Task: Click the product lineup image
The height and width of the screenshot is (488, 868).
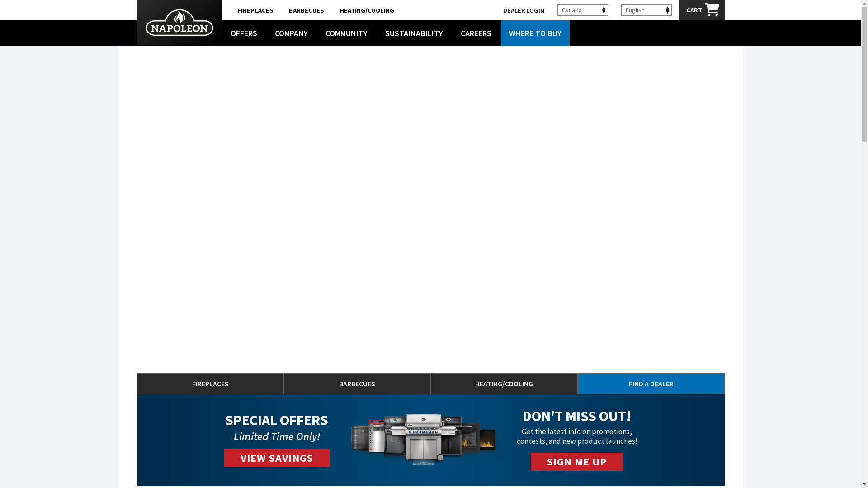Action: pos(424,439)
